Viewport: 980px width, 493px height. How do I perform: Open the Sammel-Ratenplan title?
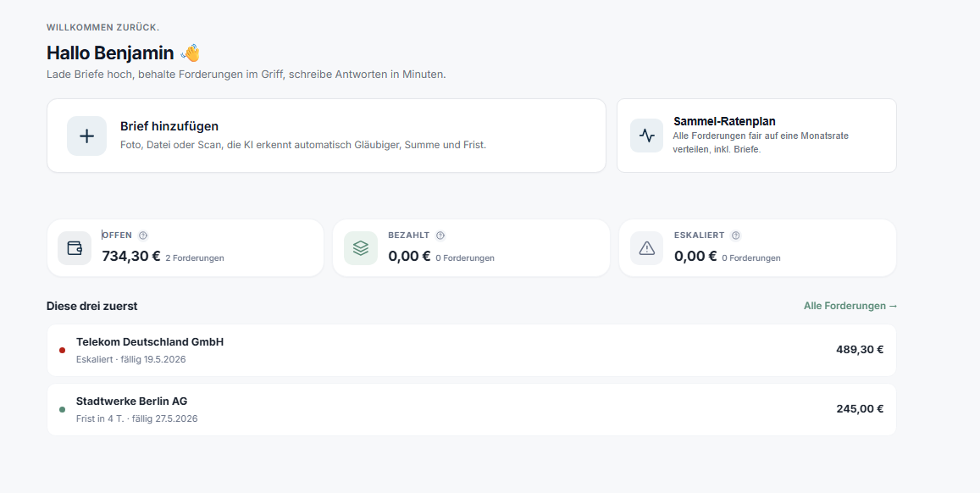pos(724,121)
